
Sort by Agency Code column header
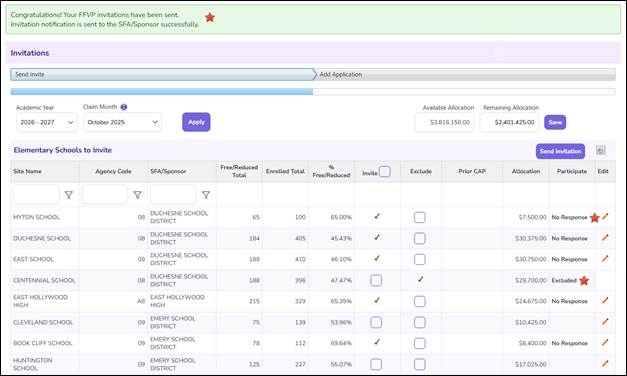(x=113, y=172)
